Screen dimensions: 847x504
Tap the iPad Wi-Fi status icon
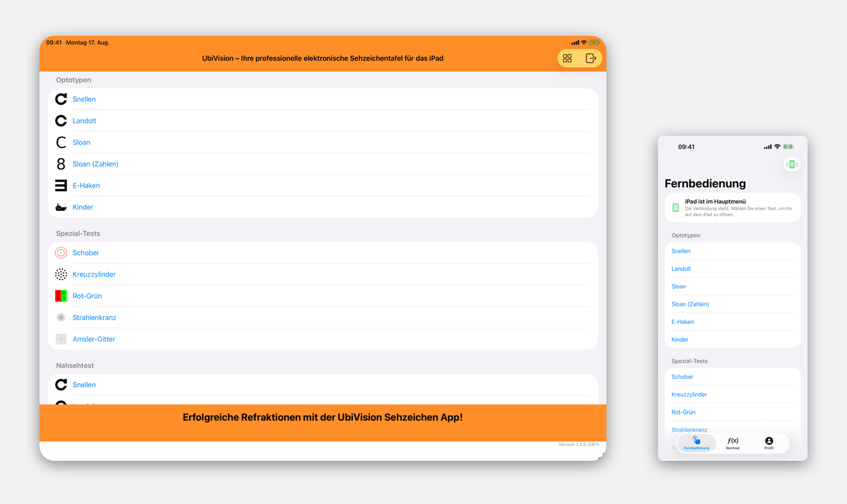click(x=584, y=42)
